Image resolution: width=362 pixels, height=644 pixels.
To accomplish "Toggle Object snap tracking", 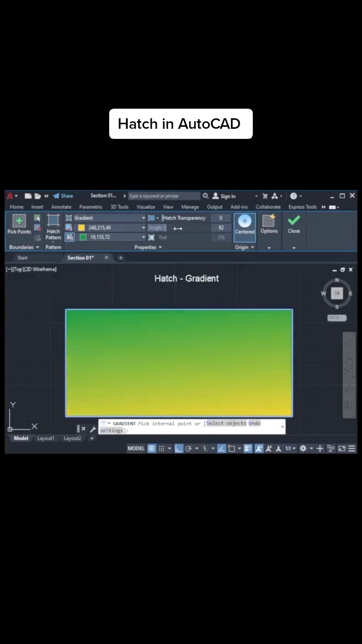I will (x=221, y=448).
